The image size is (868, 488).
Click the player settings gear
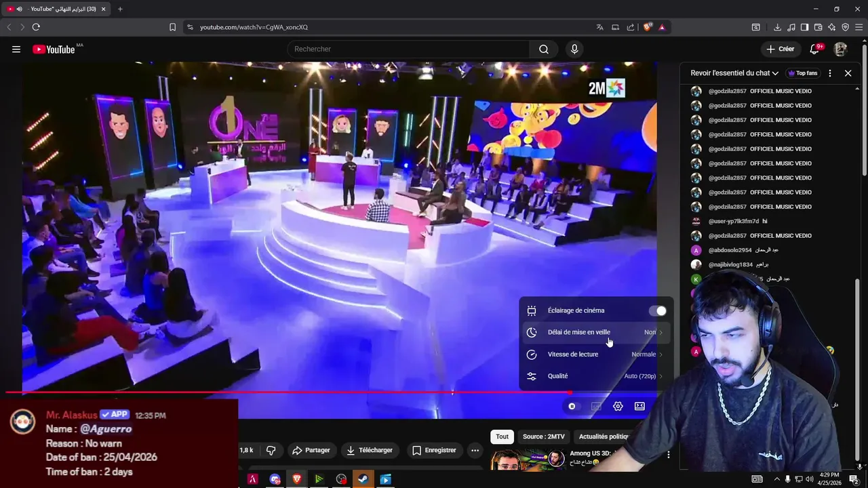click(618, 406)
